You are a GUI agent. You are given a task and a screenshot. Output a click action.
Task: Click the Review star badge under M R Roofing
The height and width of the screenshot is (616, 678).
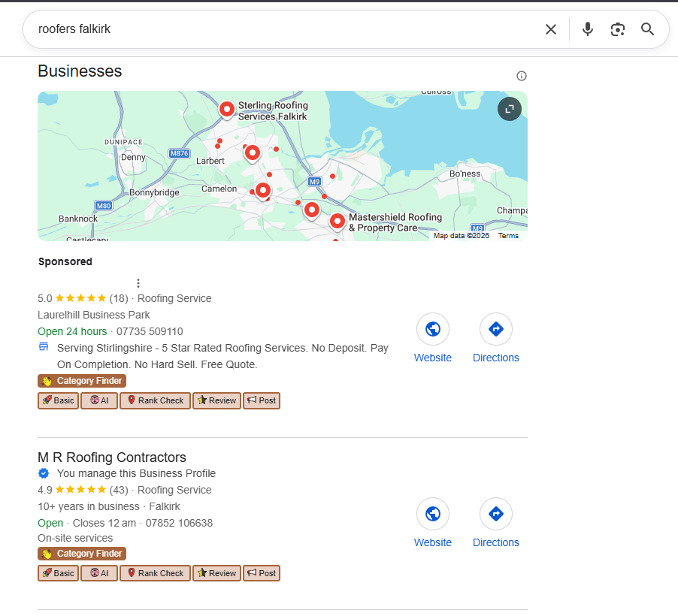[x=216, y=572]
